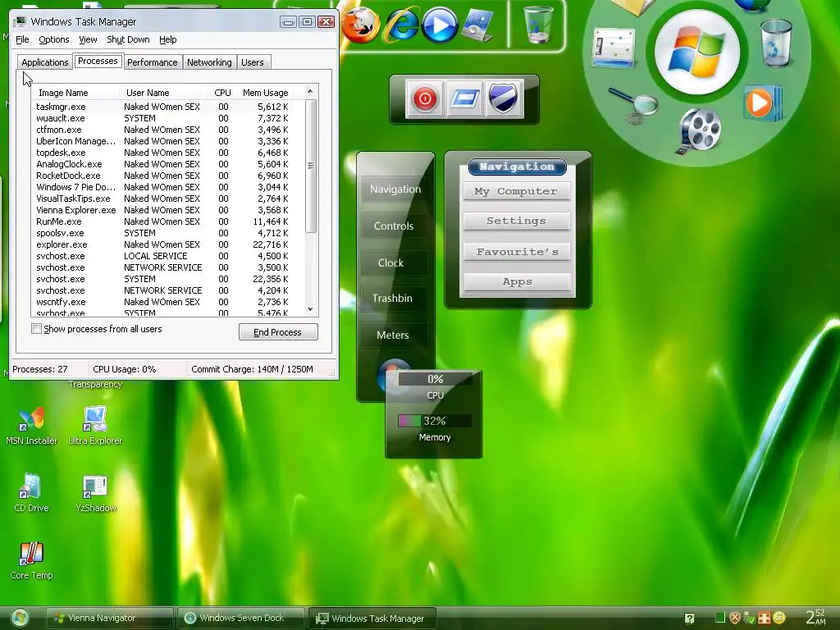Open the recycle bin icon in the top dock
The width and height of the screenshot is (840, 630).
pos(537,25)
